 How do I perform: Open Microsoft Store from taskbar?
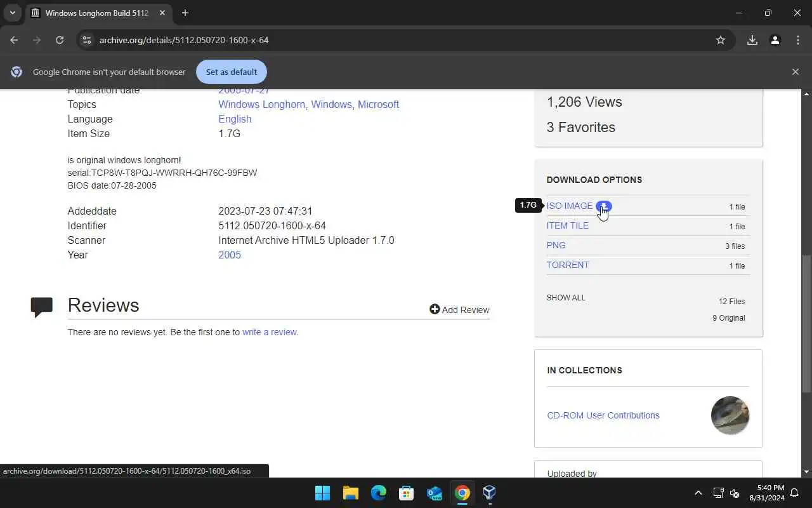click(407, 493)
